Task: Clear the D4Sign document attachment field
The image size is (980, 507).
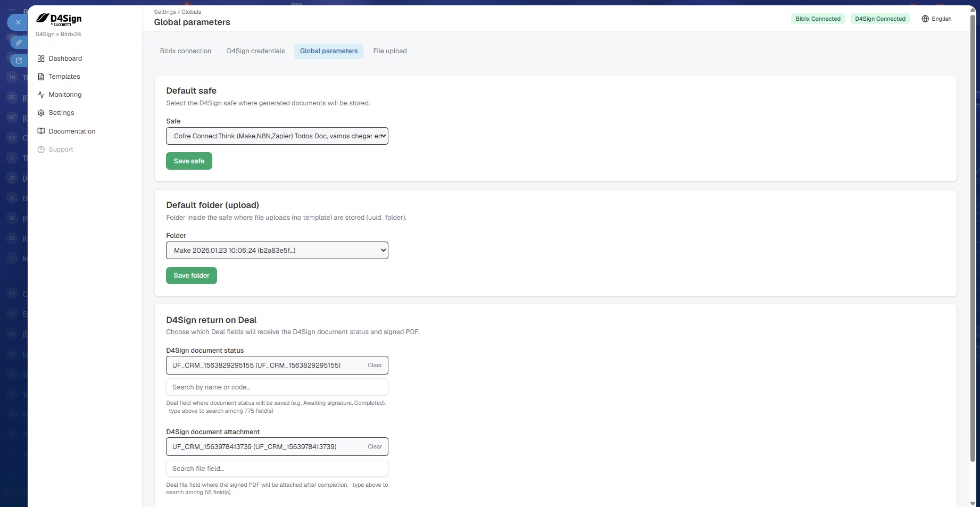Action: (x=375, y=447)
